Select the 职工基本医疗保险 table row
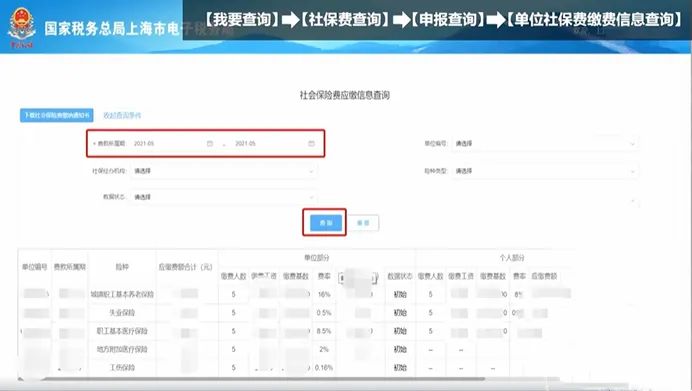 pyautogui.click(x=296, y=331)
